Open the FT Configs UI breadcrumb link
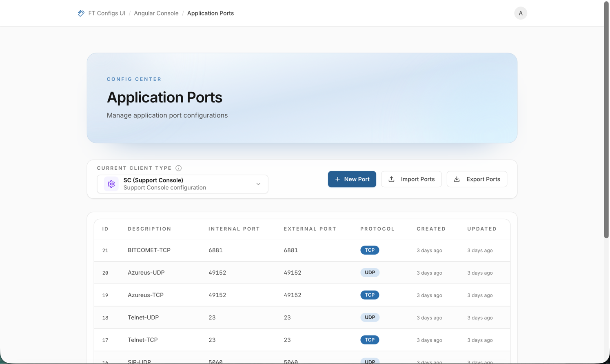Screen dimensions: 610x364 pyautogui.click(x=106, y=13)
